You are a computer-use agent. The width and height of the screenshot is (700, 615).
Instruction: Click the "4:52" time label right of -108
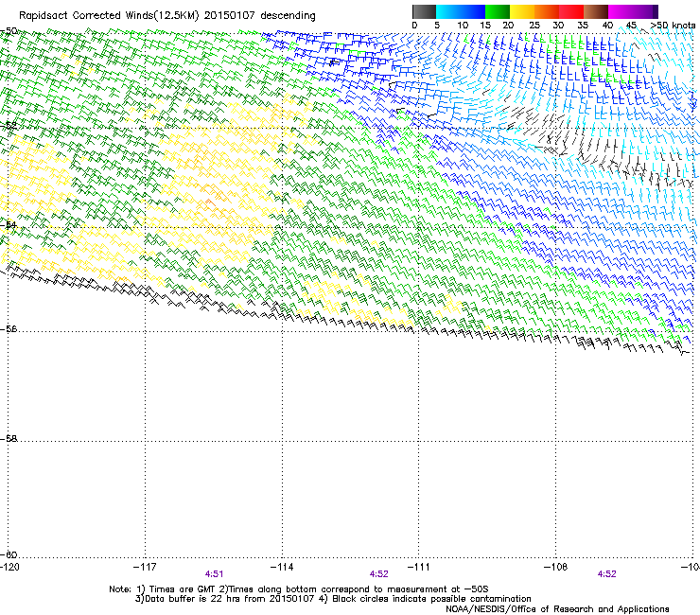point(606,574)
